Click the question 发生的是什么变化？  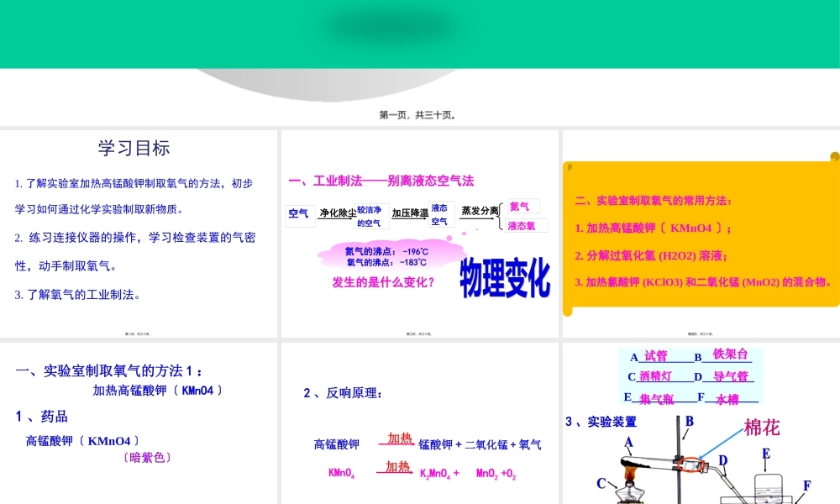383,282
